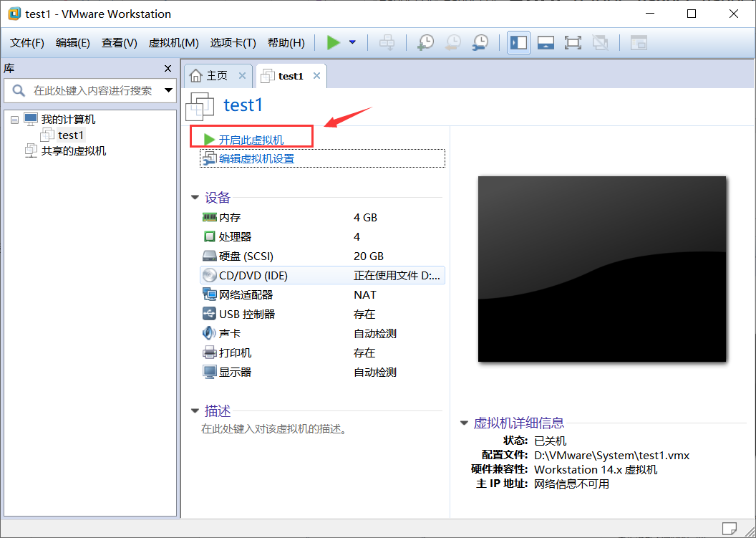Viewport: 756px width, 538px height.
Task: Click the 显示器 display icon
Action: point(209,372)
